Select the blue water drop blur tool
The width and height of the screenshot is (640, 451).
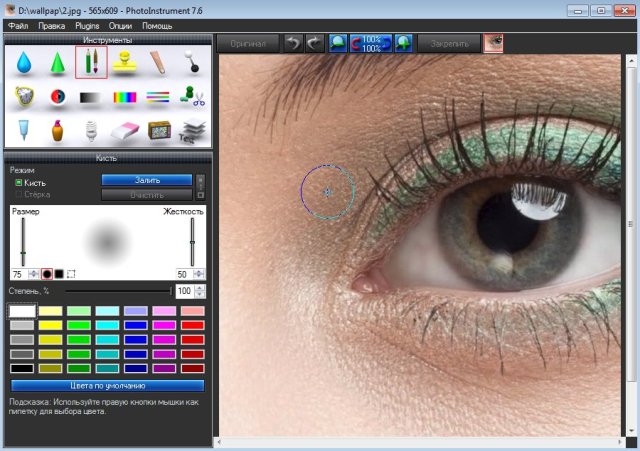coord(23,63)
